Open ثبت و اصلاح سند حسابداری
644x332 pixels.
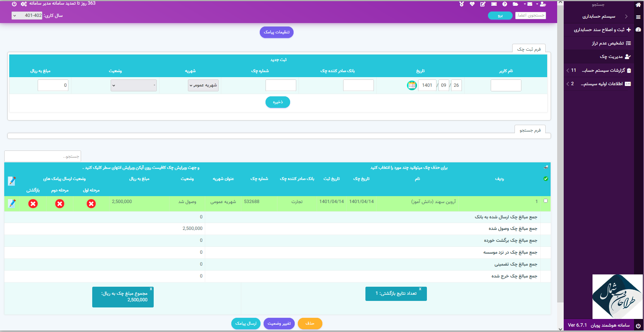click(x=599, y=30)
